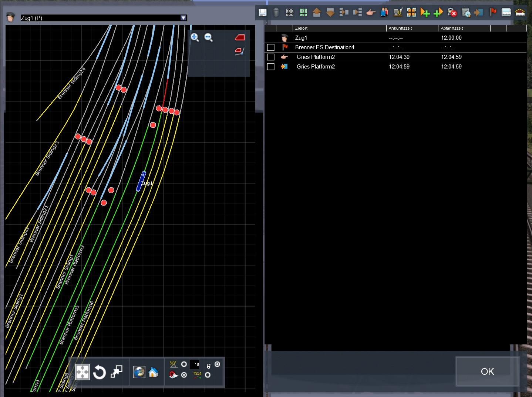Open the Zug1 (P) train dropdown
This screenshot has width=532, height=397.
[x=183, y=18]
